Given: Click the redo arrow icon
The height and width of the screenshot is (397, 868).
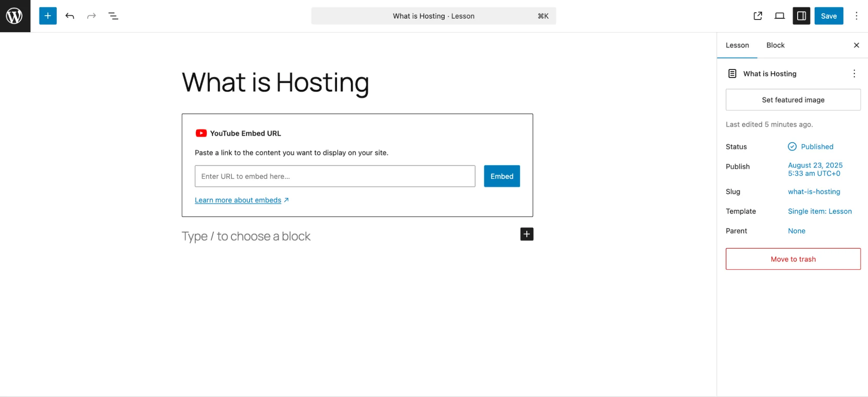Looking at the screenshot, I should click(91, 16).
